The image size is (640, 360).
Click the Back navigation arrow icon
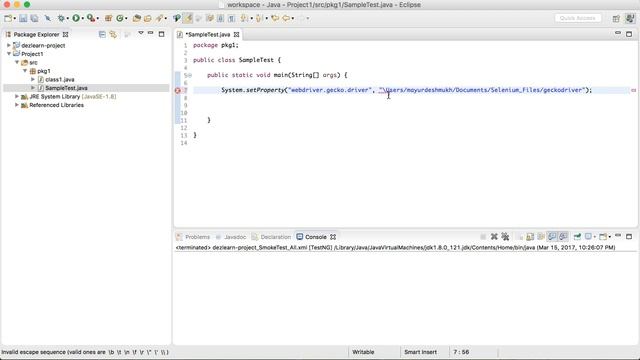point(286,18)
